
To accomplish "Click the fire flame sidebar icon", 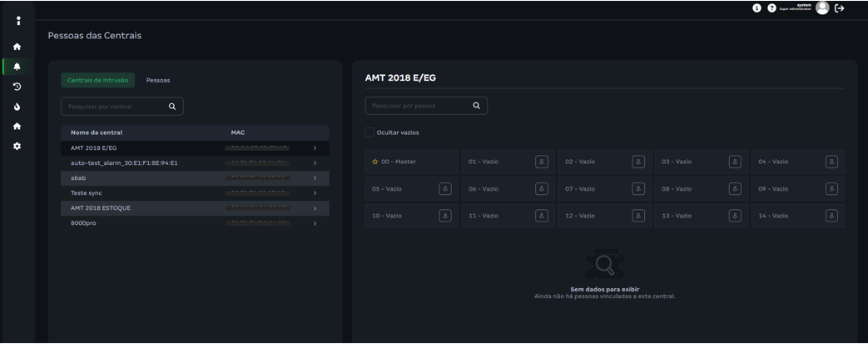I will click(x=17, y=107).
